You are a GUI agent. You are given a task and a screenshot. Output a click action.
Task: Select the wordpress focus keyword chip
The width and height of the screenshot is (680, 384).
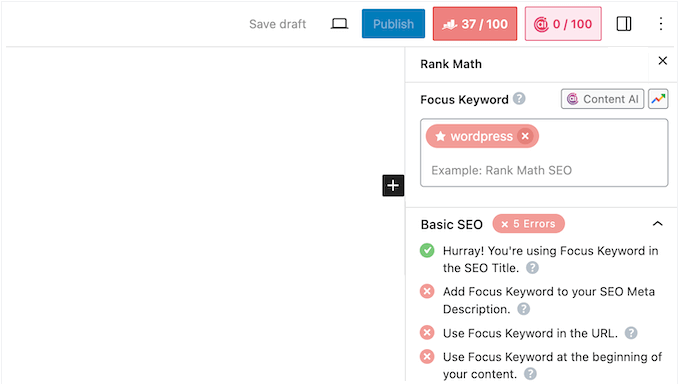(482, 136)
